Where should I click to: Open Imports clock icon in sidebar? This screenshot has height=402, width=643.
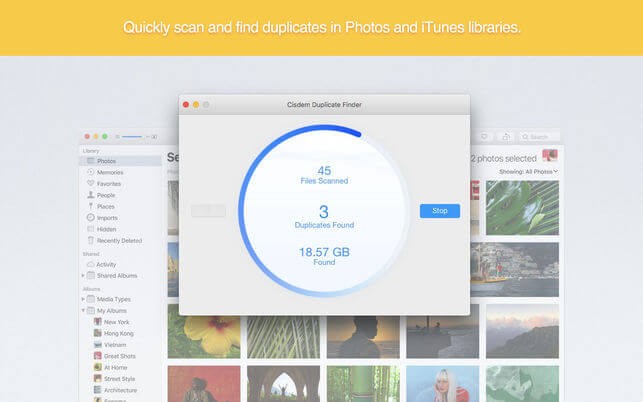(91, 217)
